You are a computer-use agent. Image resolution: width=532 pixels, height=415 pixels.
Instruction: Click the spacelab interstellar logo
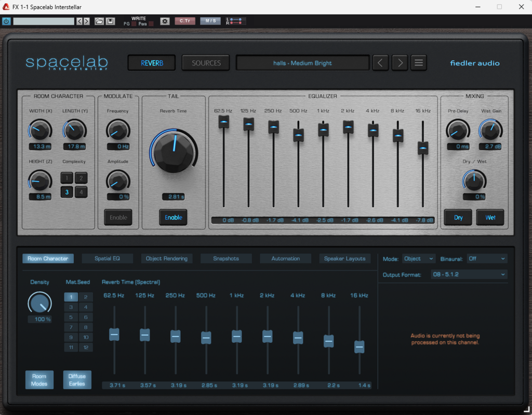(67, 63)
